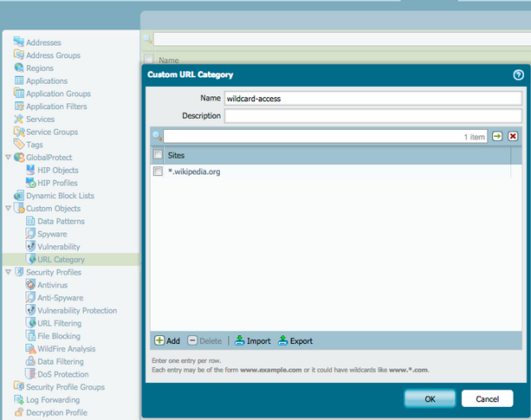Image resolution: width=531 pixels, height=420 pixels.
Task: Clear the filter with red X icon
Action: tap(513, 136)
